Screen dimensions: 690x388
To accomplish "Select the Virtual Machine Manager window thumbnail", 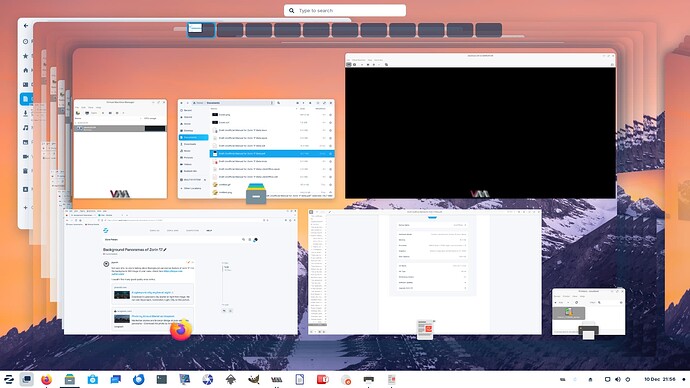I will tap(120, 149).
